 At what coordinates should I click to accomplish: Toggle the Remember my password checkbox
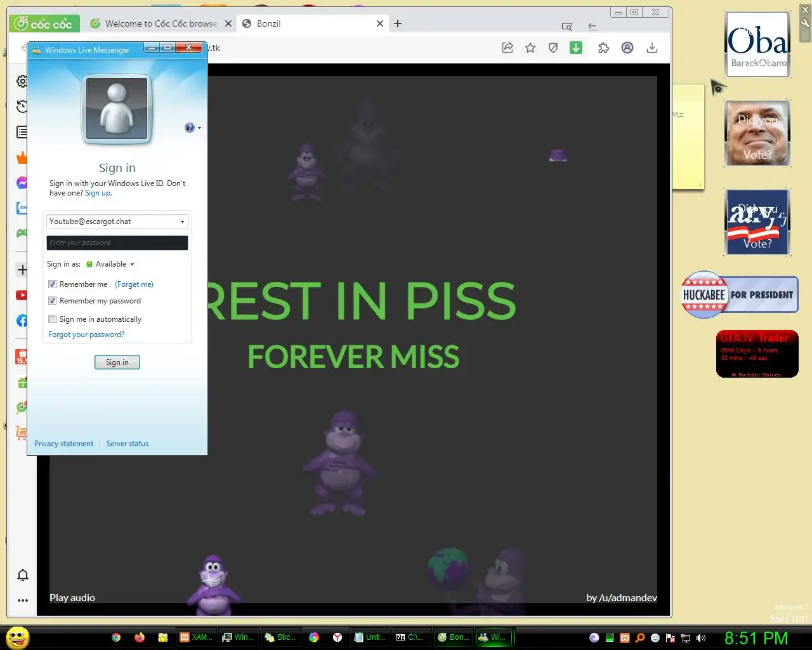pos(53,301)
